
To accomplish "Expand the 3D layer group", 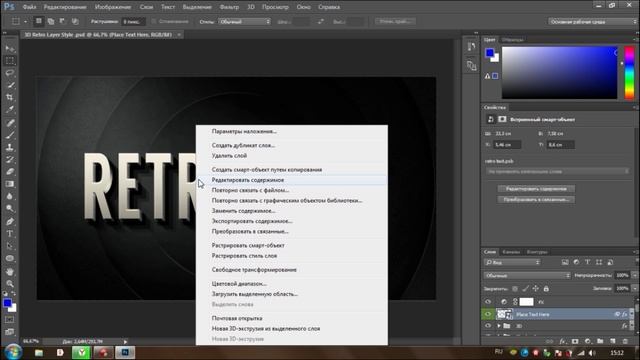I will coord(498,326).
